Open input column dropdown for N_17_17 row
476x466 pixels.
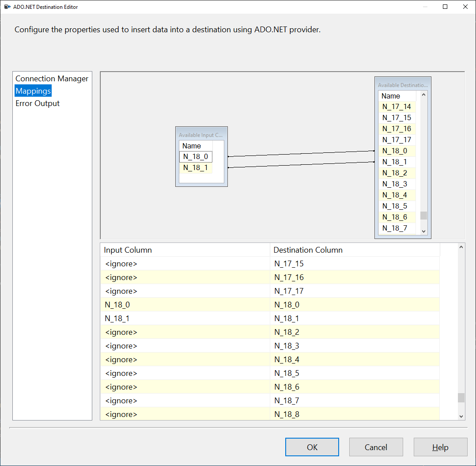[185, 291]
